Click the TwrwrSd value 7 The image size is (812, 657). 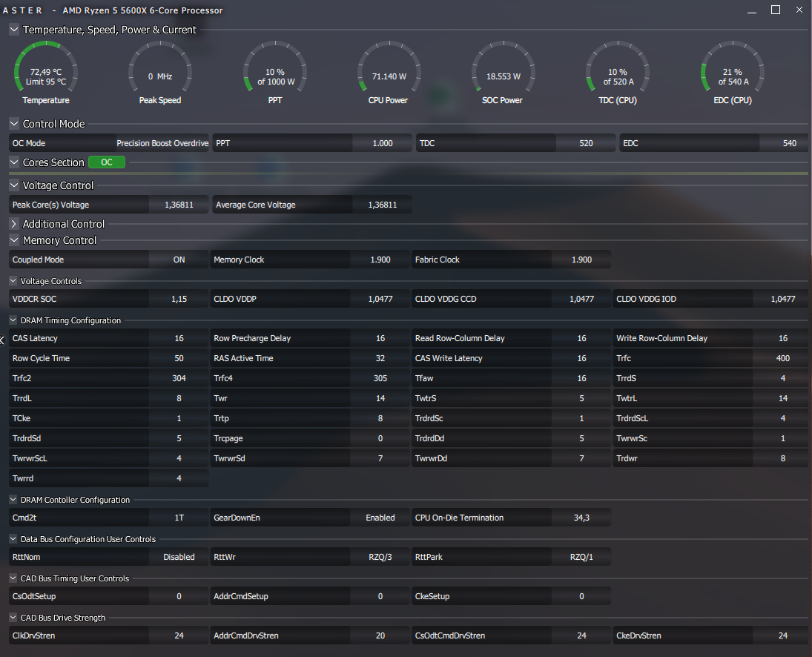380,459
